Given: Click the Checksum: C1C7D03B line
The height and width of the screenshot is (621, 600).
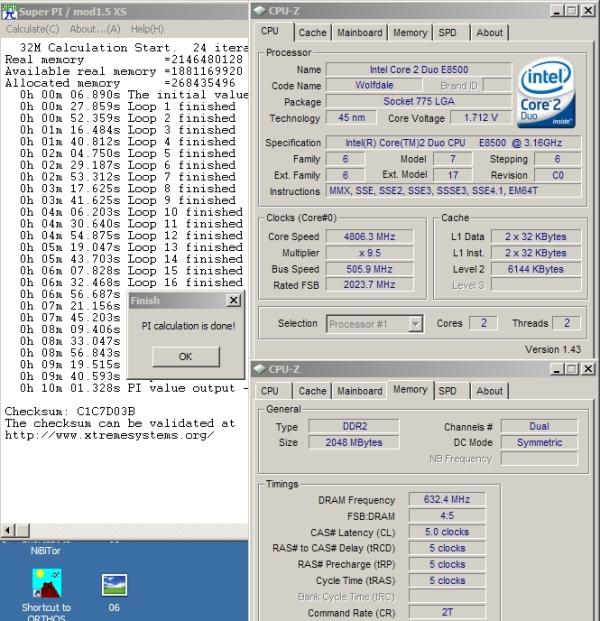Looking at the screenshot, I should point(70,411).
